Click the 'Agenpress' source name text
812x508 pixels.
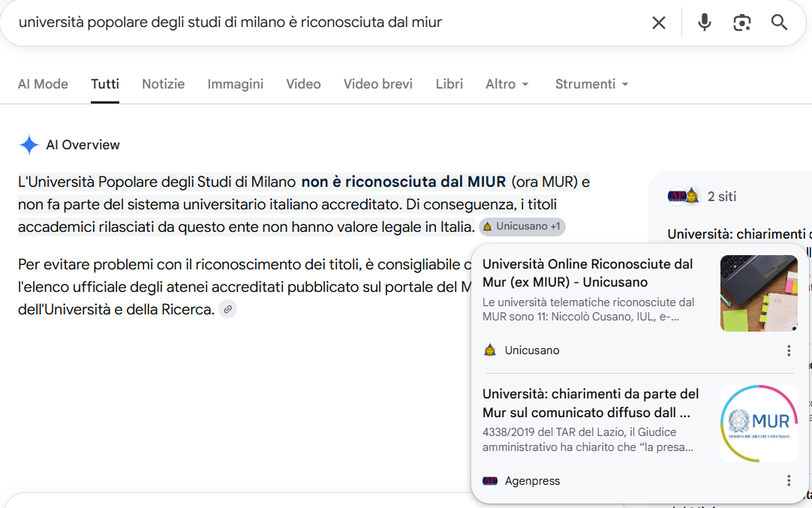tap(532, 481)
